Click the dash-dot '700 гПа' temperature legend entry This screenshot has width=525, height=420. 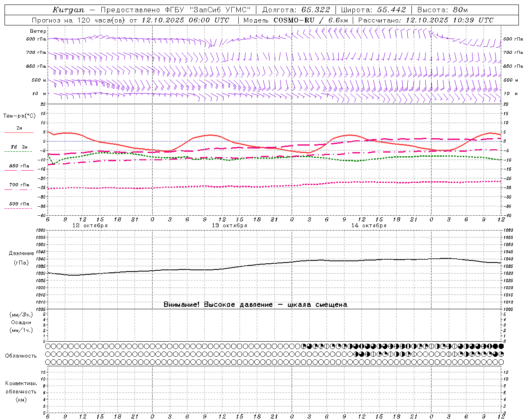19,185
